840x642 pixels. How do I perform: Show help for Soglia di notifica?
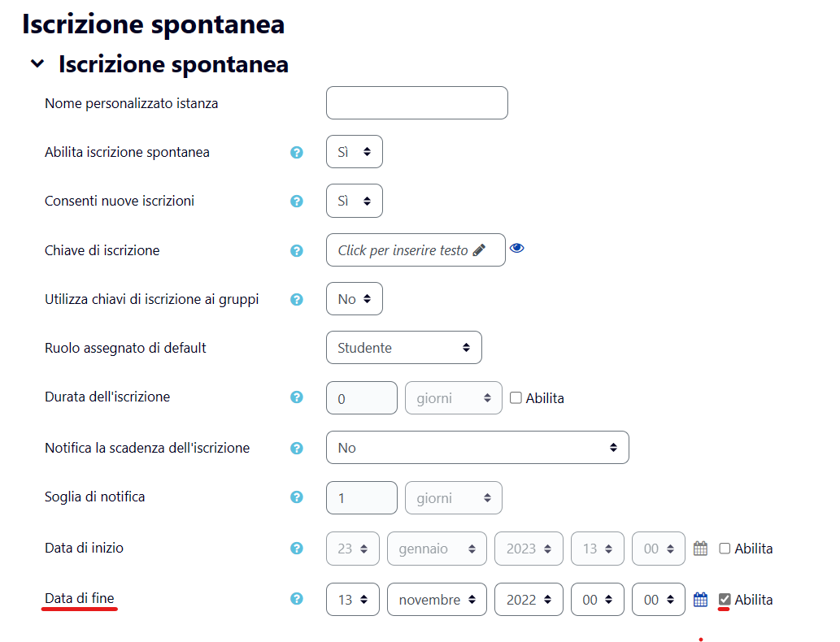click(297, 497)
